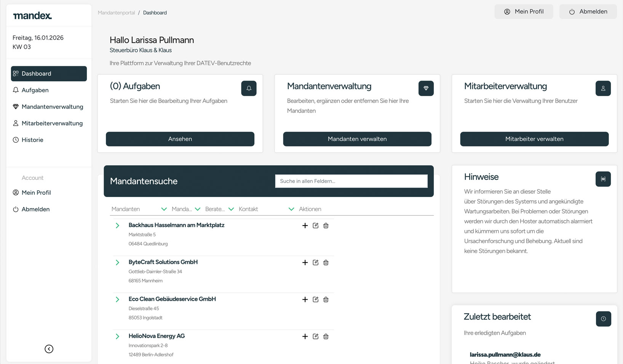Open Historie in the sidebar
The height and width of the screenshot is (364, 623).
32,140
